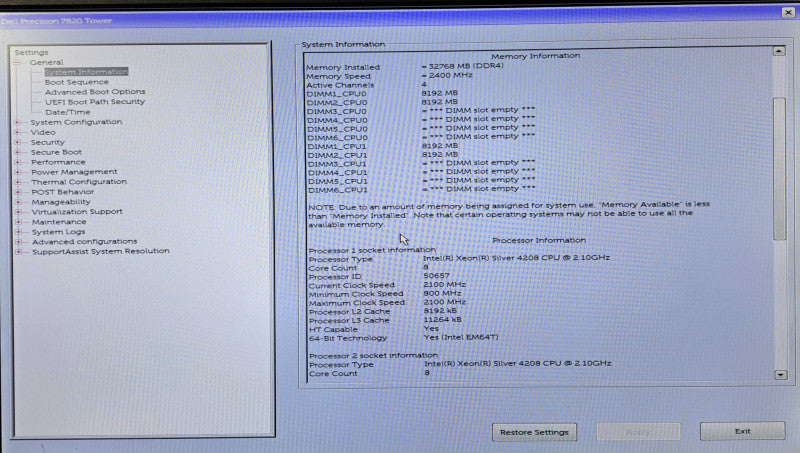
Task: Select Video category label
Action: [x=43, y=132]
